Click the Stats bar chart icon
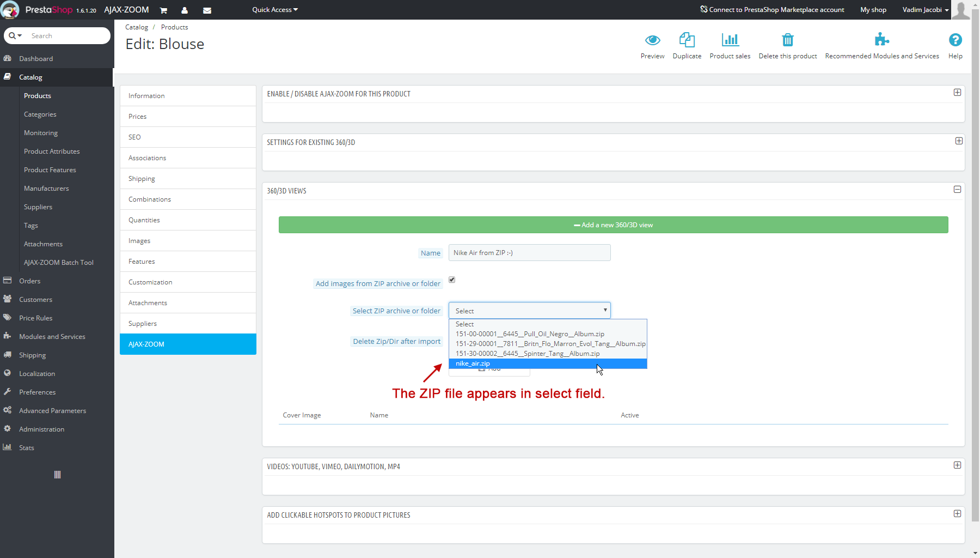The height and width of the screenshot is (558, 980). (8, 447)
